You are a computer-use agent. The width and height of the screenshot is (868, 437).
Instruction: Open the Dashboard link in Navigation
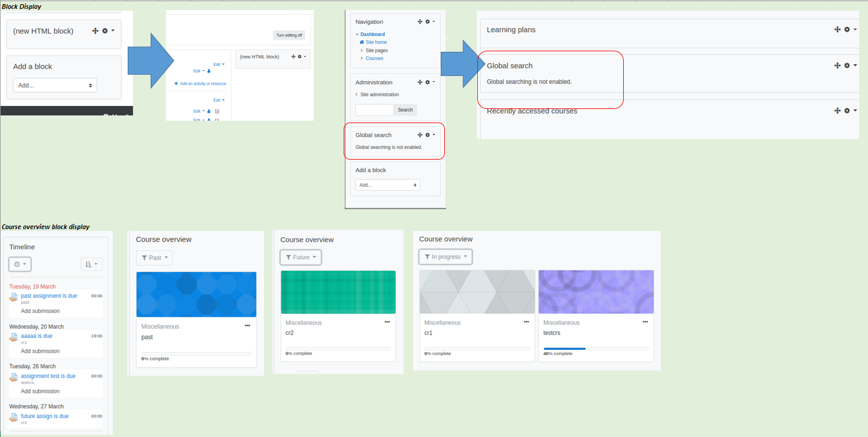[x=373, y=34]
